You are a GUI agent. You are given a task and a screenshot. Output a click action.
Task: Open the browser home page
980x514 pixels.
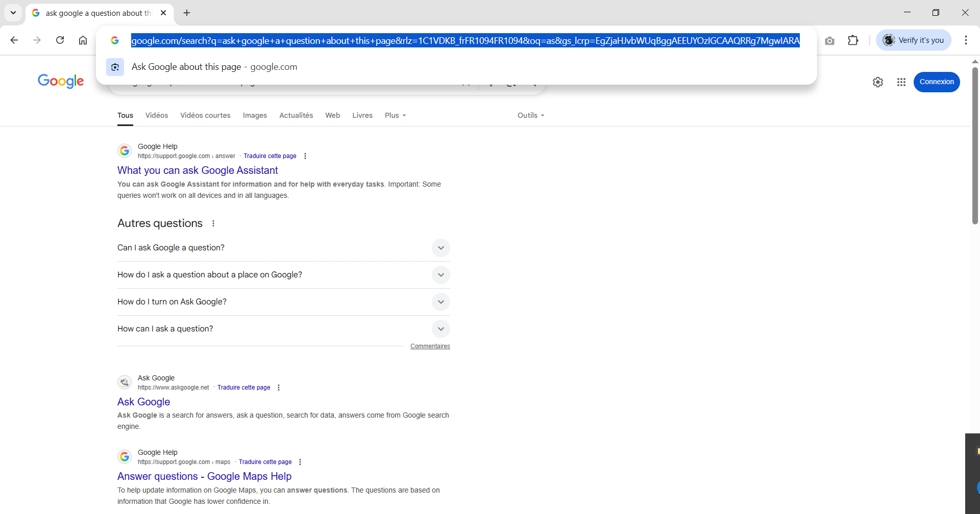[83, 40]
